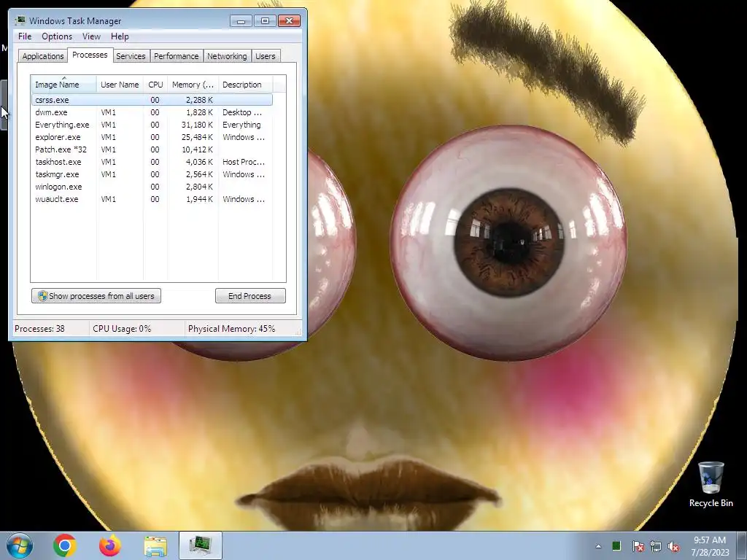The image size is (747, 560).
Task: Click Processes: 38 in status bar
Action: coord(39,329)
